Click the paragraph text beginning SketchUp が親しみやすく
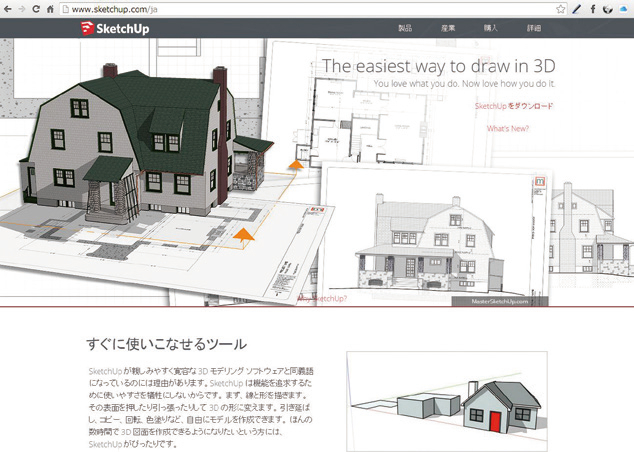This screenshot has width=634, height=452. click(x=201, y=407)
